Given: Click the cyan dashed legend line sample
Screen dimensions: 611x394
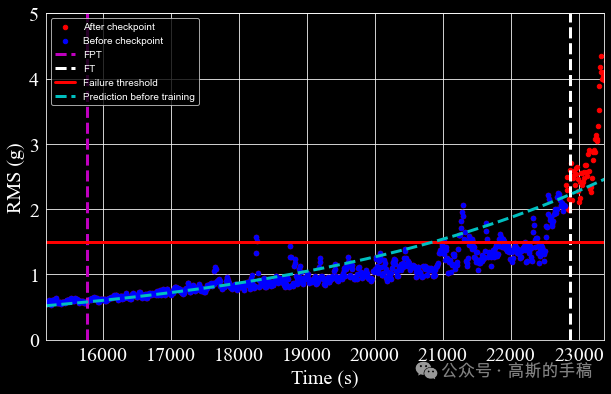Looking at the screenshot, I should pos(65,97).
